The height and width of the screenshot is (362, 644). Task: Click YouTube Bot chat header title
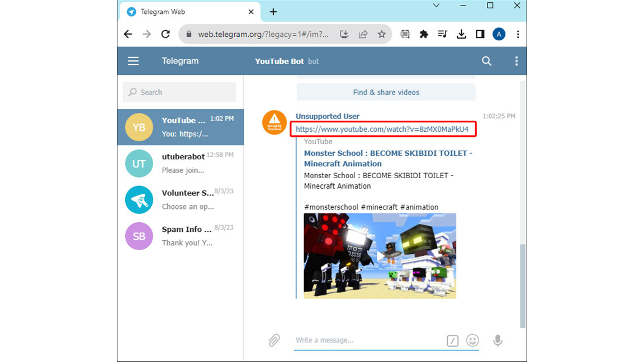280,61
